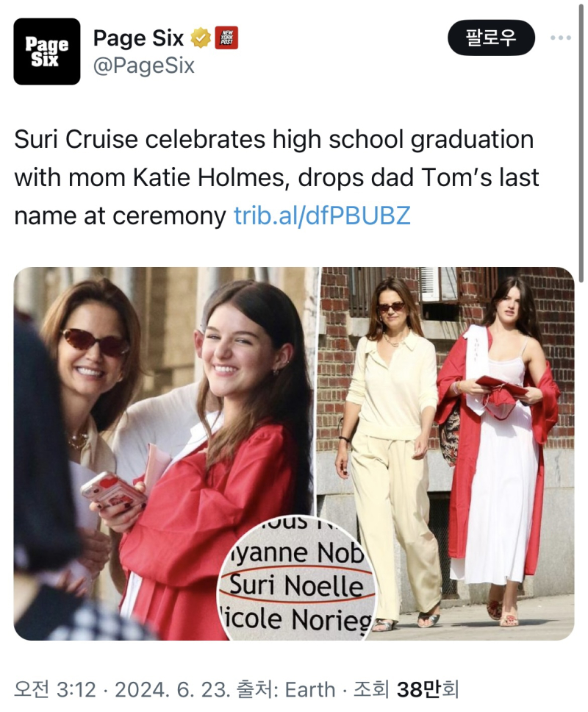Image resolution: width=588 pixels, height=712 pixels.
Task: Click the 오전 3:12 timestamp
Action: coord(55,690)
